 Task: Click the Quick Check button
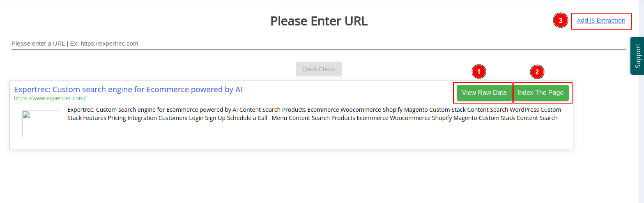[318, 69]
